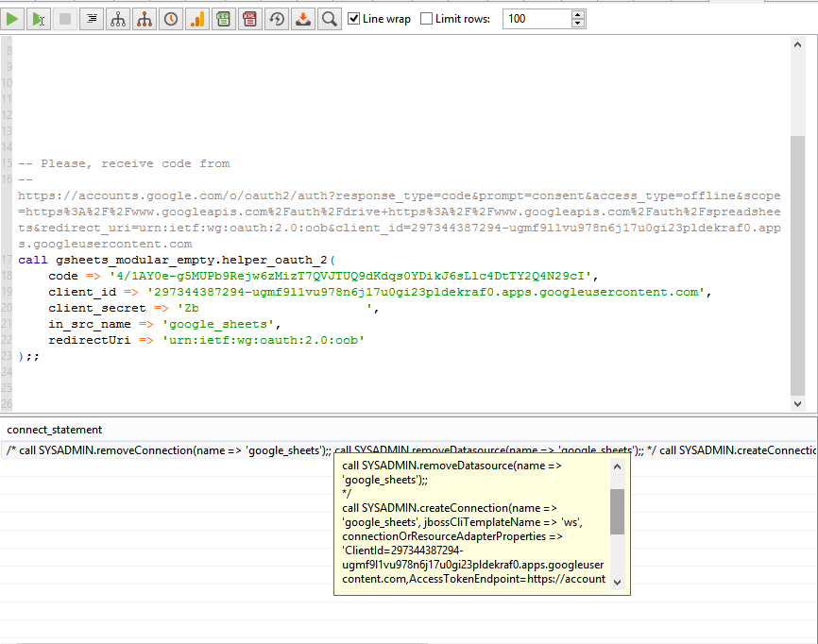Export results as CSV
The image size is (818, 644).
(224, 18)
